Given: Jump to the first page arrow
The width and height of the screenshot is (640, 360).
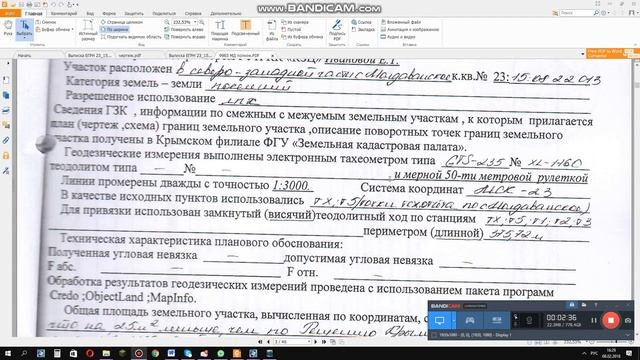Looking at the screenshot, I should click(x=260, y=342).
